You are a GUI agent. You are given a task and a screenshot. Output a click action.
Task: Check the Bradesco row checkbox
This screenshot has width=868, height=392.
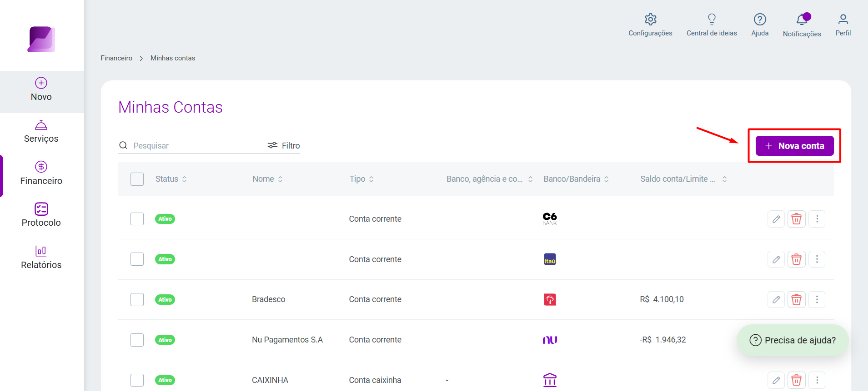(137, 300)
